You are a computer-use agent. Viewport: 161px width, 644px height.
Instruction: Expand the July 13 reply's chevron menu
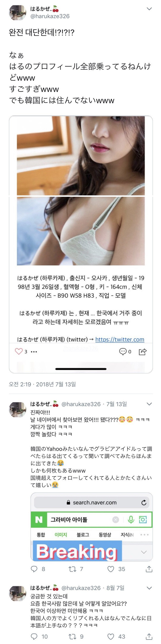(149, 404)
